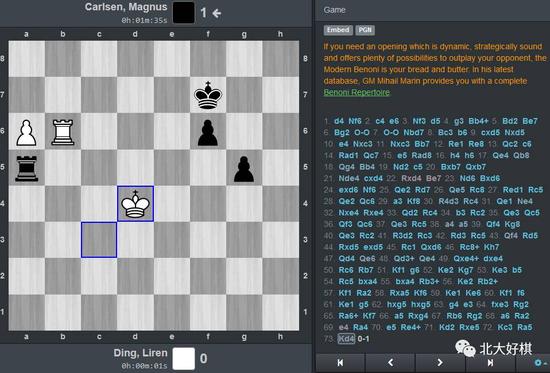Go to move 14. Rad1

click(x=348, y=155)
